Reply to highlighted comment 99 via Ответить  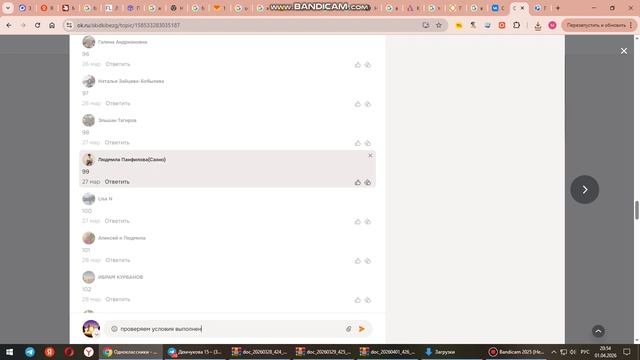(117, 182)
